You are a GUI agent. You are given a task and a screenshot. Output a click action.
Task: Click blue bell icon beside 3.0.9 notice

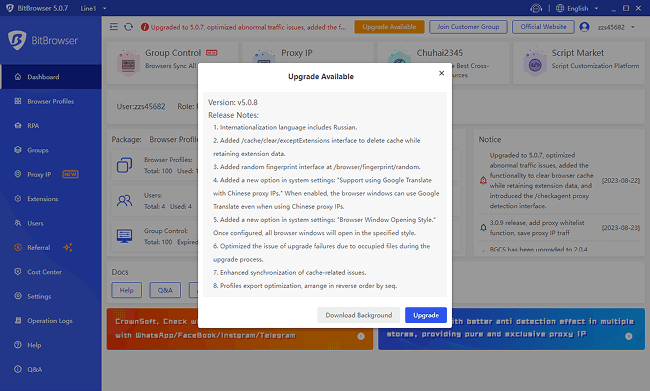point(483,228)
